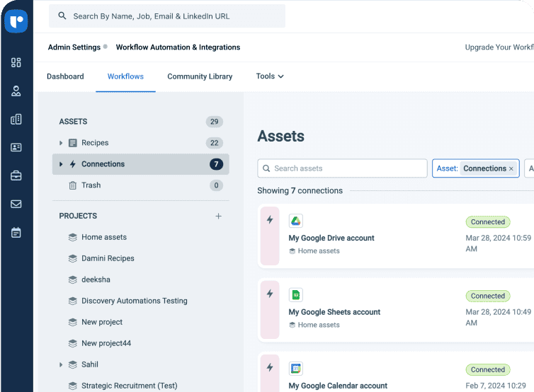
Task: Click the Google Drive connection icon
Action: [295, 221]
